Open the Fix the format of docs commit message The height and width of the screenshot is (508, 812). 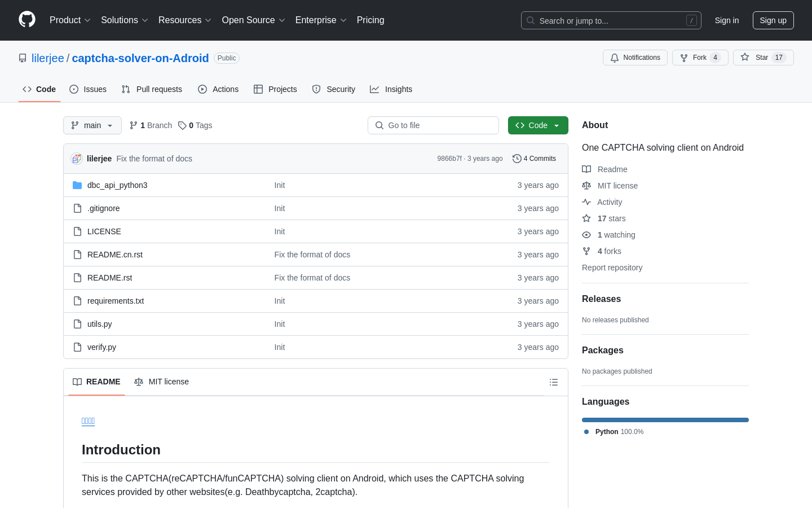[155, 159]
